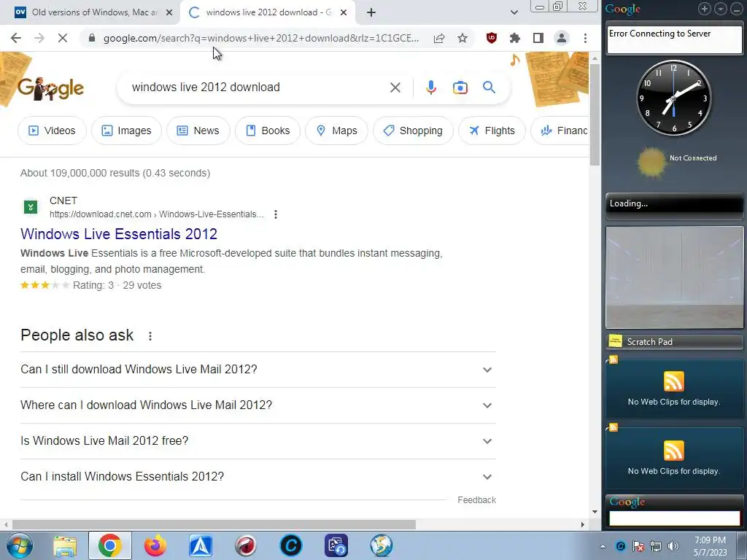Click horizontal scrollbar thumb
The height and width of the screenshot is (560, 747).
(x=214, y=525)
